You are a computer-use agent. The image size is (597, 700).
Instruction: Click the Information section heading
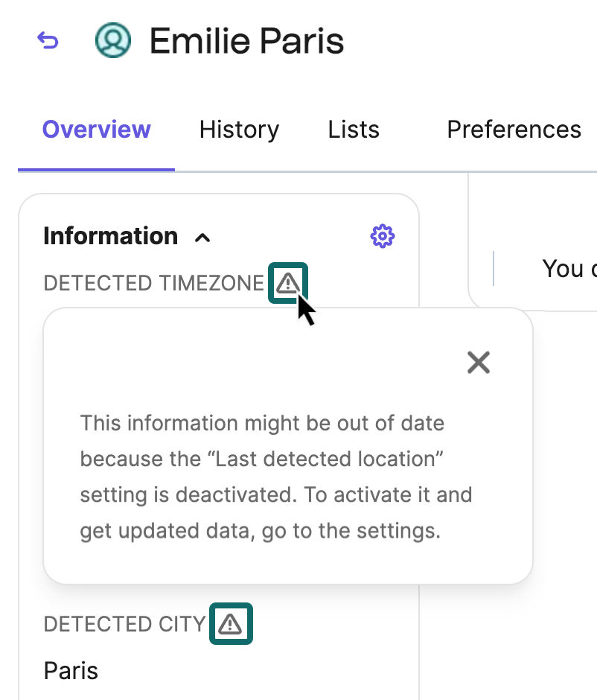[x=111, y=236]
